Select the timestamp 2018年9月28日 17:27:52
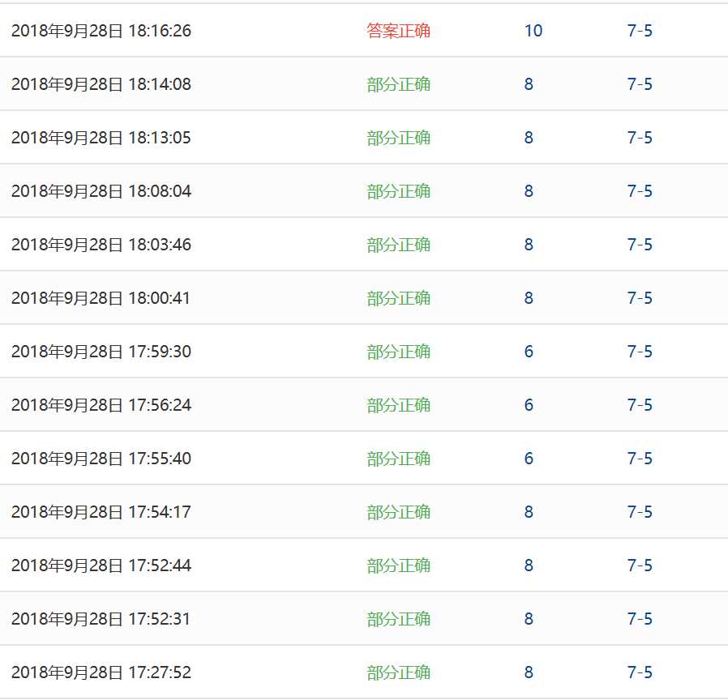 pos(101,672)
